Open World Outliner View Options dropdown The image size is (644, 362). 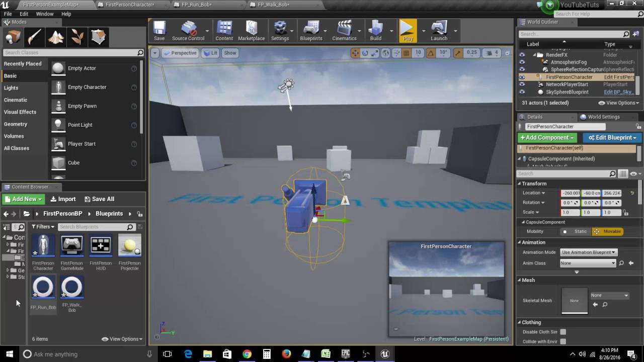(618, 103)
